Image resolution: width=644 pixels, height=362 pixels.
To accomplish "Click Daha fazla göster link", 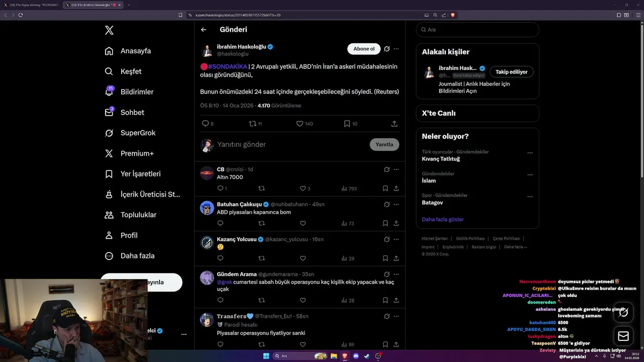I will click(443, 220).
